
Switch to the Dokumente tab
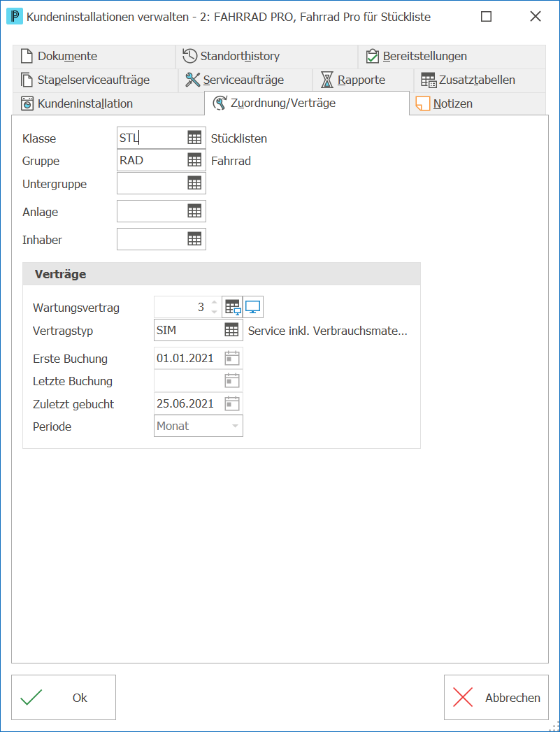click(94, 57)
